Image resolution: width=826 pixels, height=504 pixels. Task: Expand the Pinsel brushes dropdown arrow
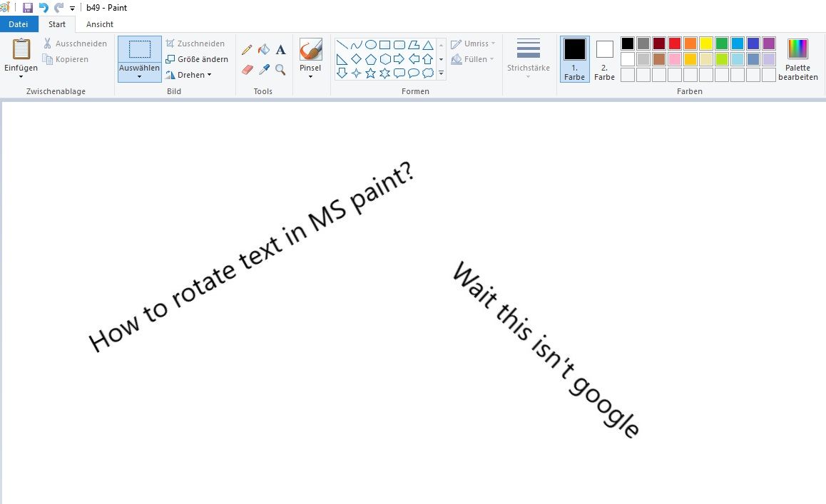pos(310,77)
